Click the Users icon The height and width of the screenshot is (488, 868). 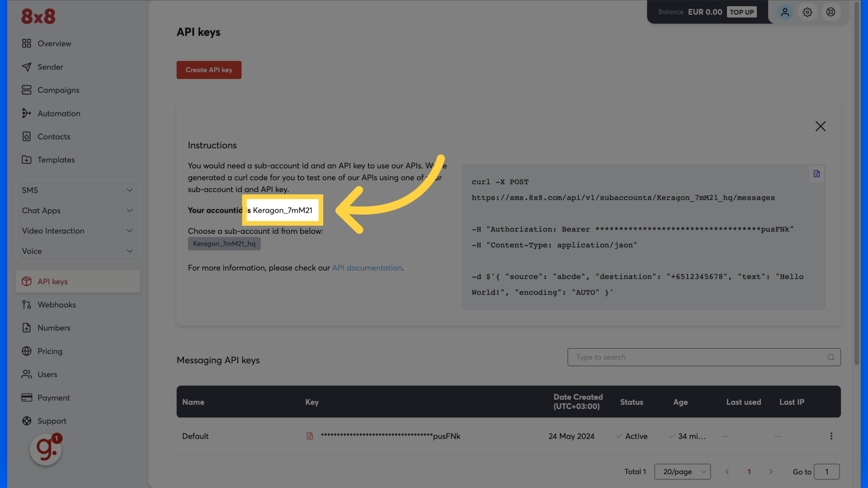(x=27, y=374)
